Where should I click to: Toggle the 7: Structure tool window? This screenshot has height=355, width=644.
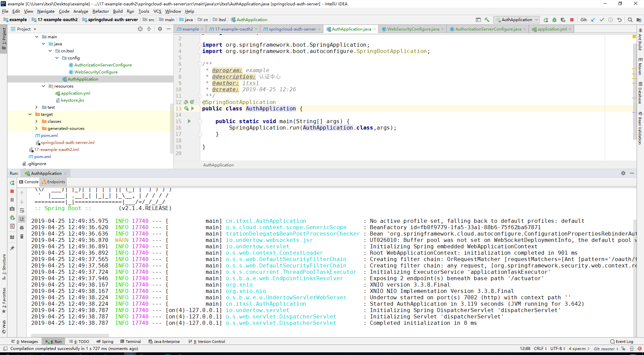4,267
